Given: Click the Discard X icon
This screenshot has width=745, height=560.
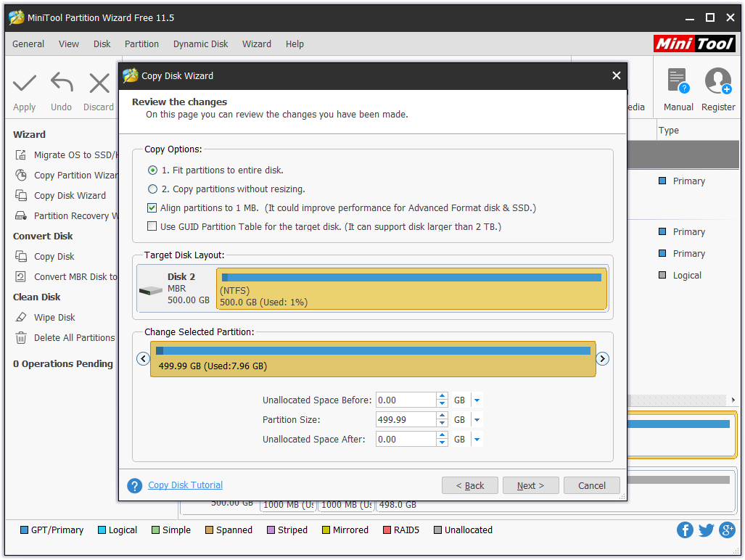Looking at the screenshot, I should [99, 83].
